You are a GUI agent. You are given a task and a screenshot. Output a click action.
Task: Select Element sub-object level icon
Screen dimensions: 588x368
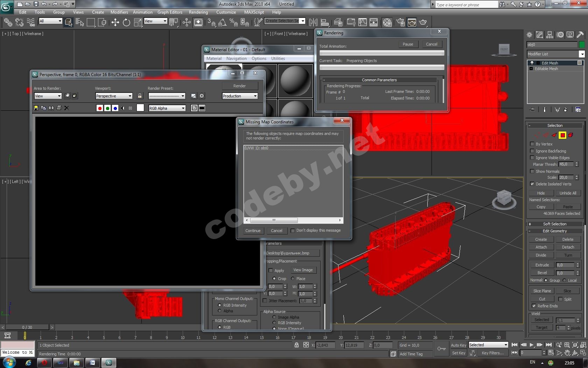click(x=570, y=135)
